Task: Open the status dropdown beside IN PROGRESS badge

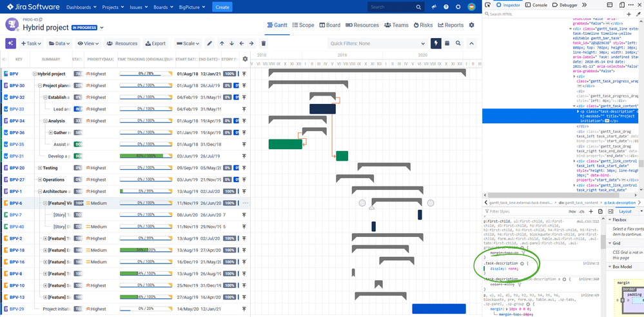Action: (x=101, y=28)
